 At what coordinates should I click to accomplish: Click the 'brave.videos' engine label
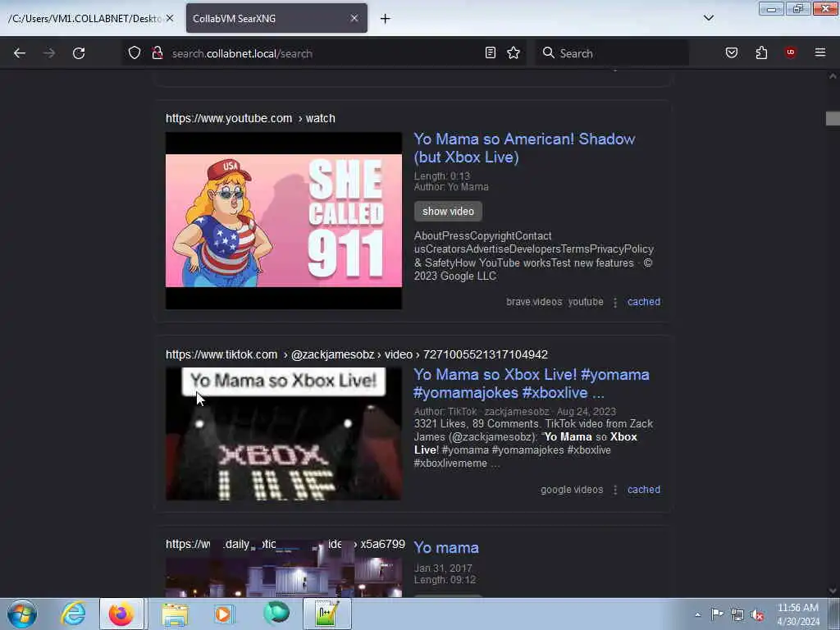[x=534, y=302]
